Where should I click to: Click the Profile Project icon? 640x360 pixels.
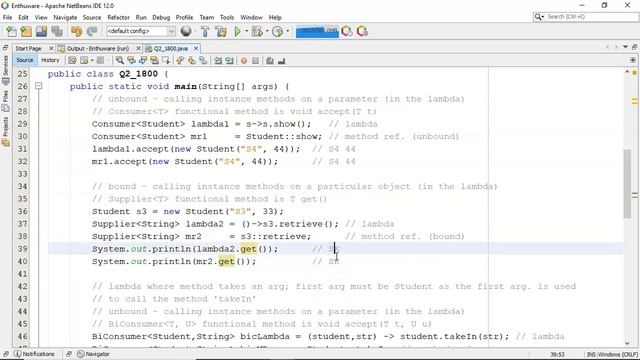278,31
